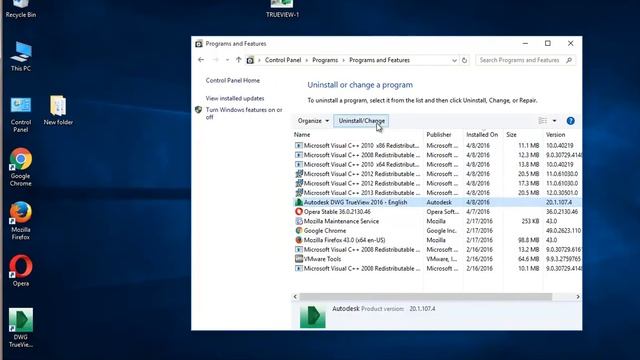
Task: Expand the view options dropdown arrow
Action: pyautogui.click(x=554, y=121)
